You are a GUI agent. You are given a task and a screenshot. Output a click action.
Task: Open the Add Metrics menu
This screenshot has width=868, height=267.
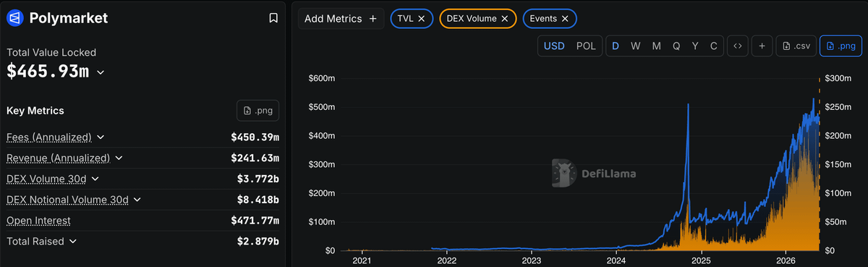341,19
